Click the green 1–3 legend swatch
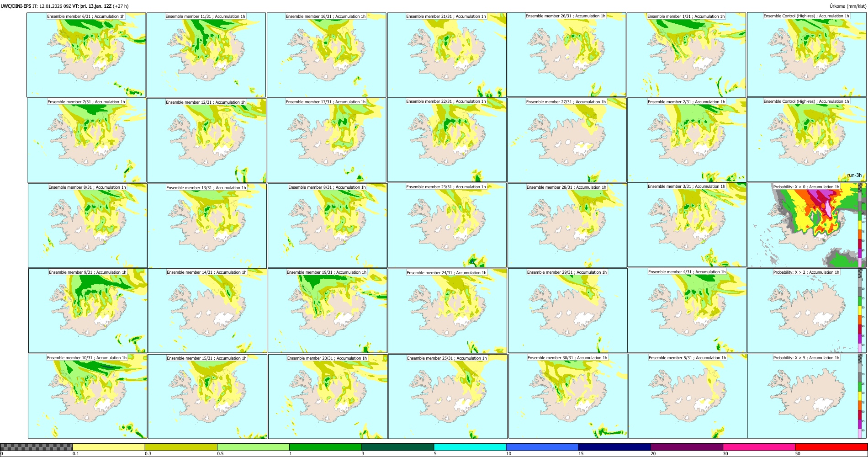This screenshot has width=868, height=457. coord(325,447)
